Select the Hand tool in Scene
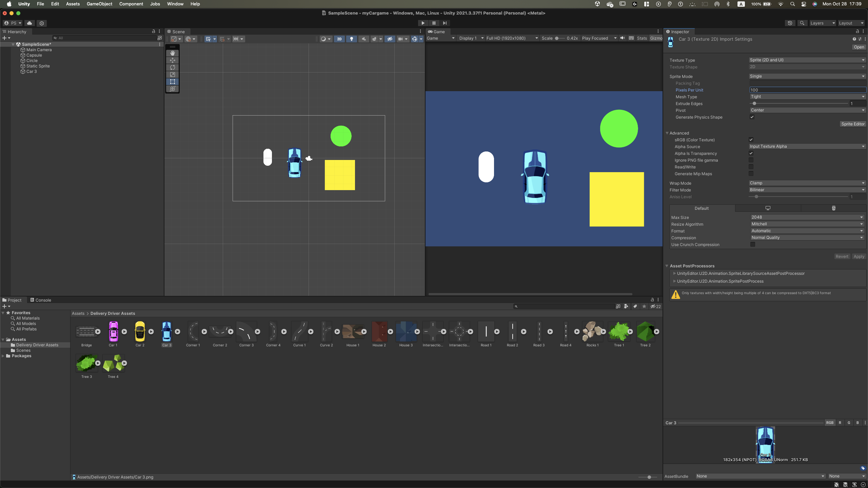 click(173, 53)
